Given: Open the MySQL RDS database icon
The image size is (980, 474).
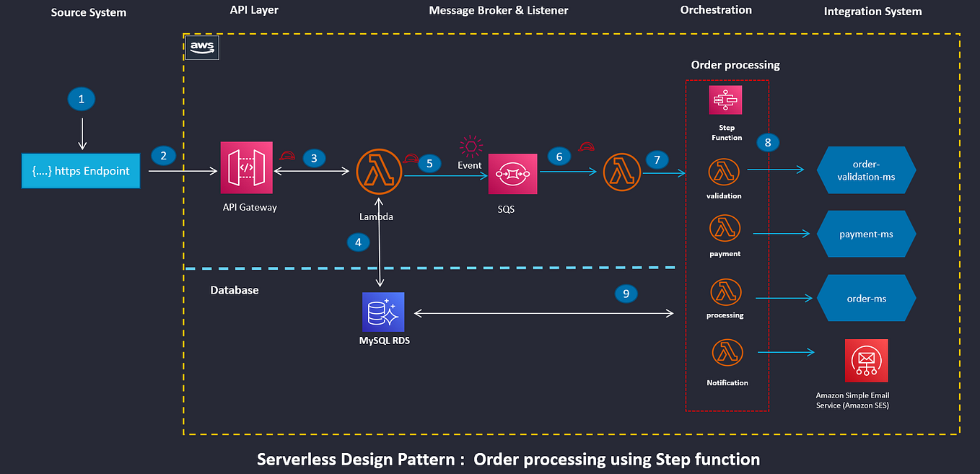Looking at the screenshot, I should 382,310.
